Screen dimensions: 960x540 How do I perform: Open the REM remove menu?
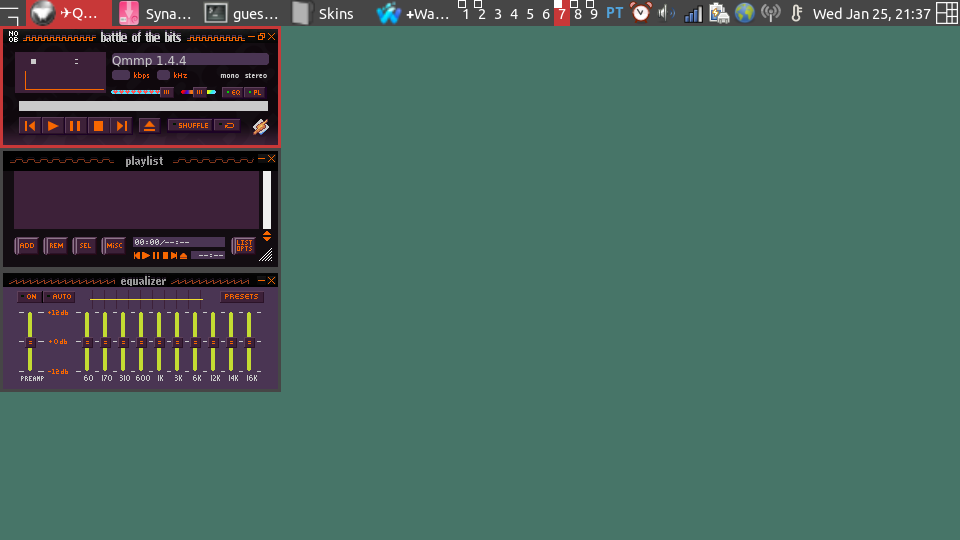coord(55,246)
